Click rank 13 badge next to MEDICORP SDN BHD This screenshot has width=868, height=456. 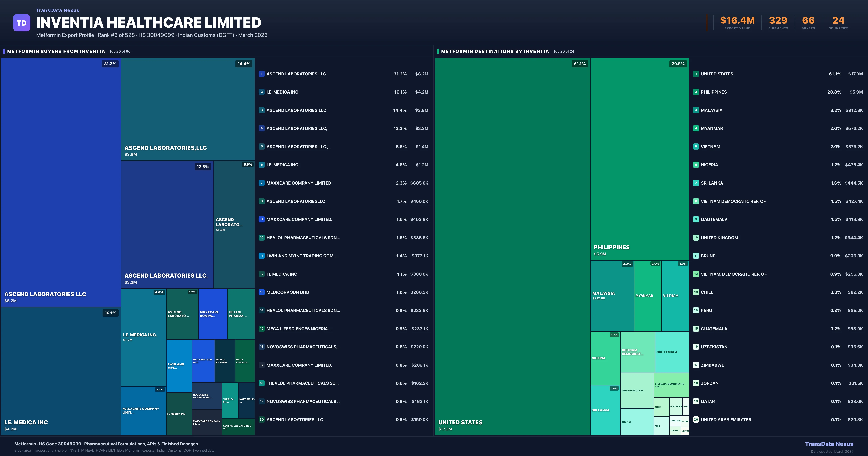(x=261, y=292)
